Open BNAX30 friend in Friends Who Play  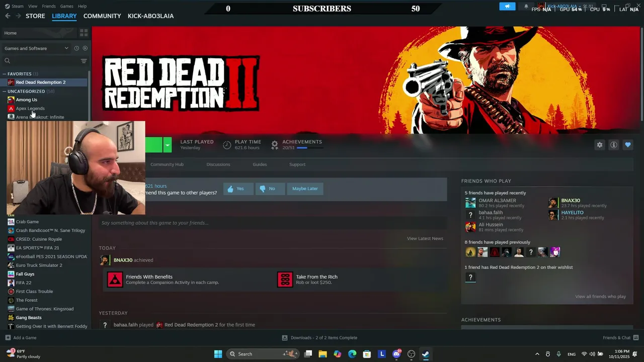[571, 201]
